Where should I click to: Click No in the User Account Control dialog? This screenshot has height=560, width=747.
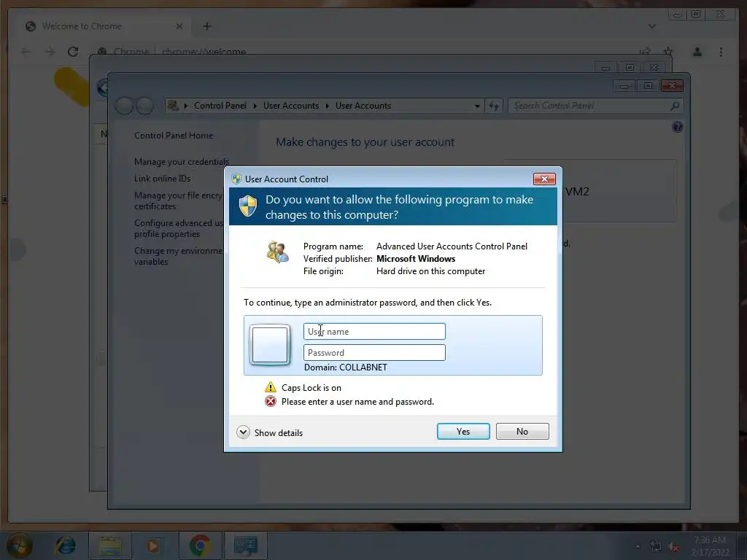click(522, 432)
